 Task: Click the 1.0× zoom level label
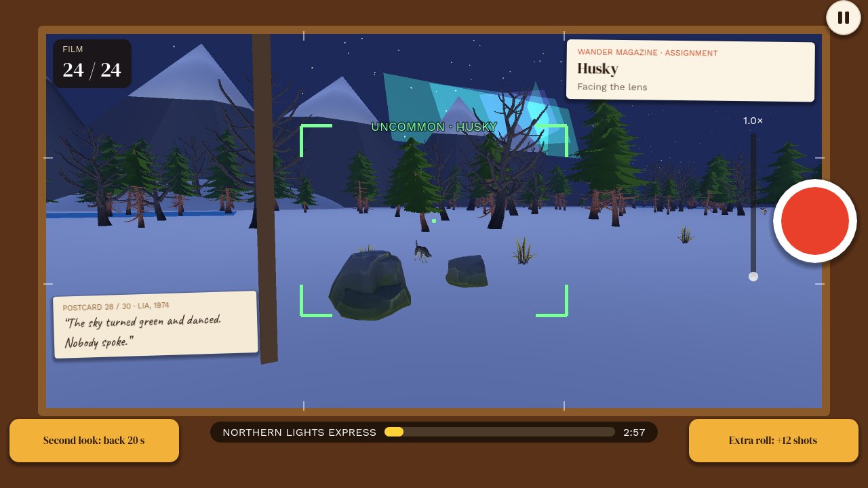tap(753, 121)
